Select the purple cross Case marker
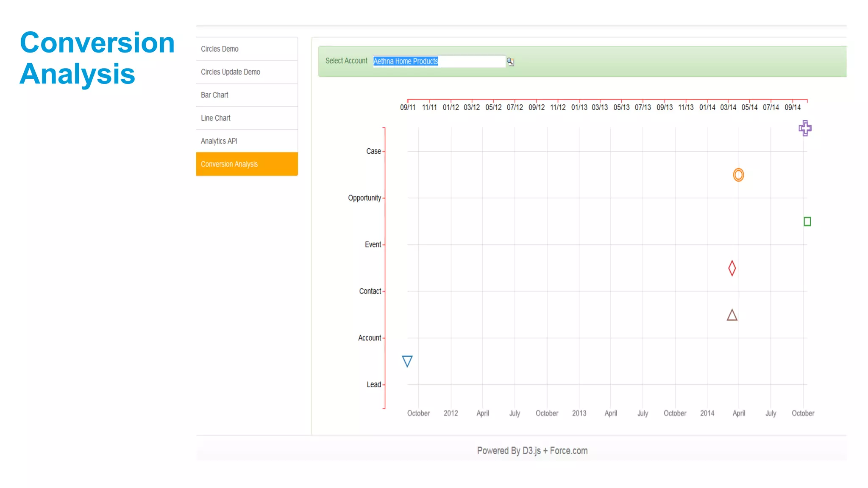Image resolution: width=868 pixels, height=488 pixels. pyautogui.click(x=805, y=128)
